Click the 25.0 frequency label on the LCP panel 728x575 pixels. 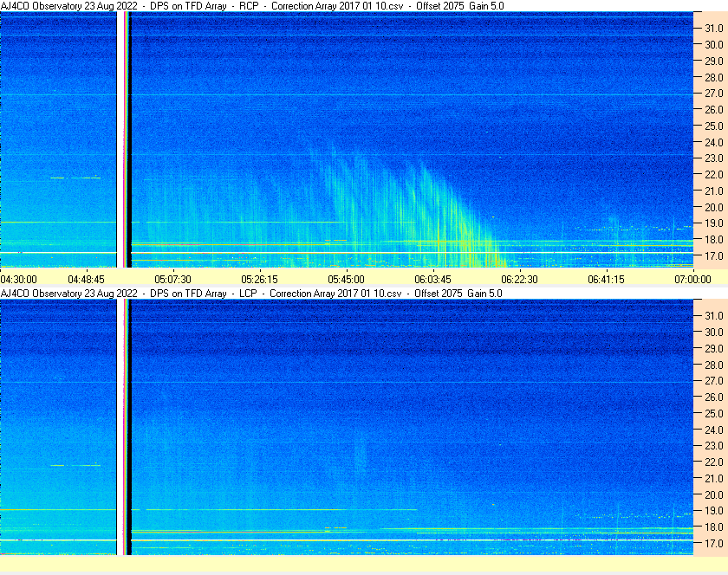714,413
